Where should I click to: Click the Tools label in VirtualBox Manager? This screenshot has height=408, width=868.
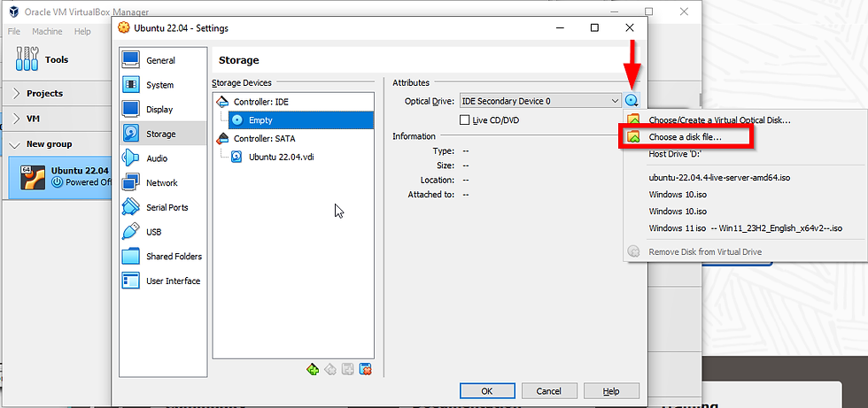pos(57,59)
